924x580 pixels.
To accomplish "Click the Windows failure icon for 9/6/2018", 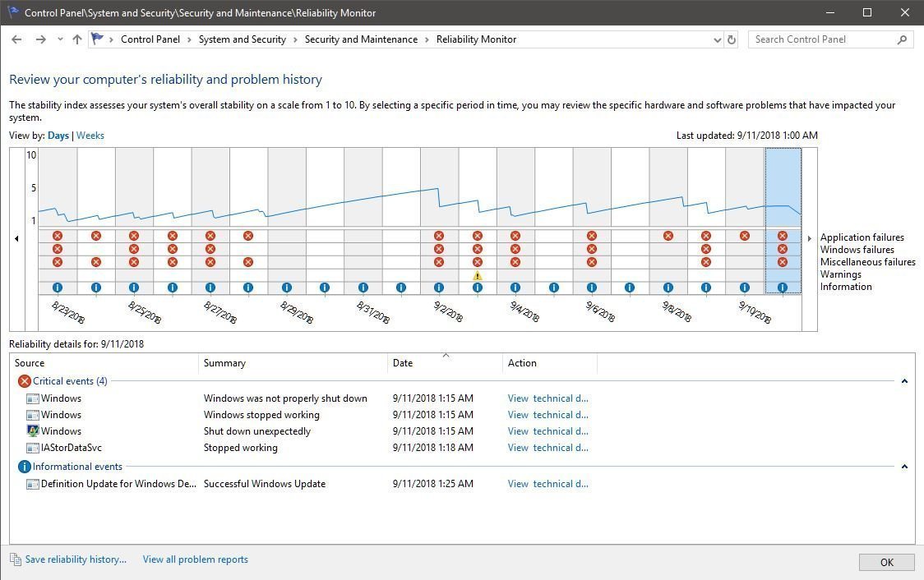I will point(592,249).
